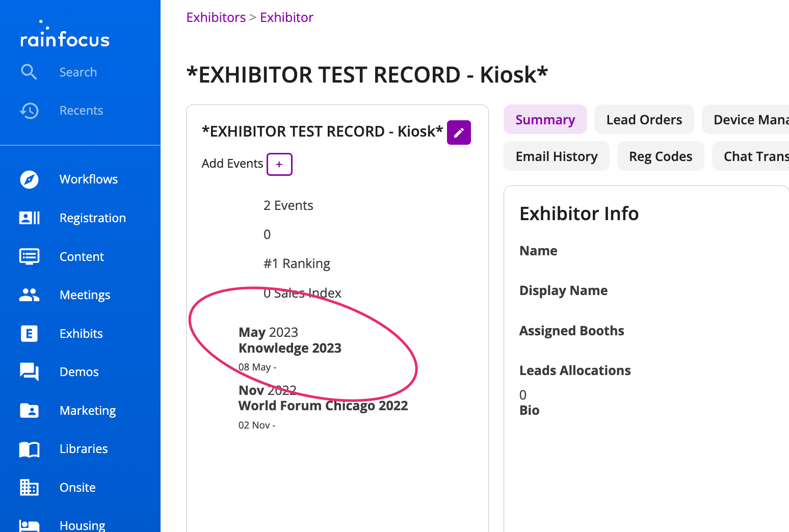Click the Search magnifier icon
This screenshot has width=789, height=532.
click(x=29, y=72)
